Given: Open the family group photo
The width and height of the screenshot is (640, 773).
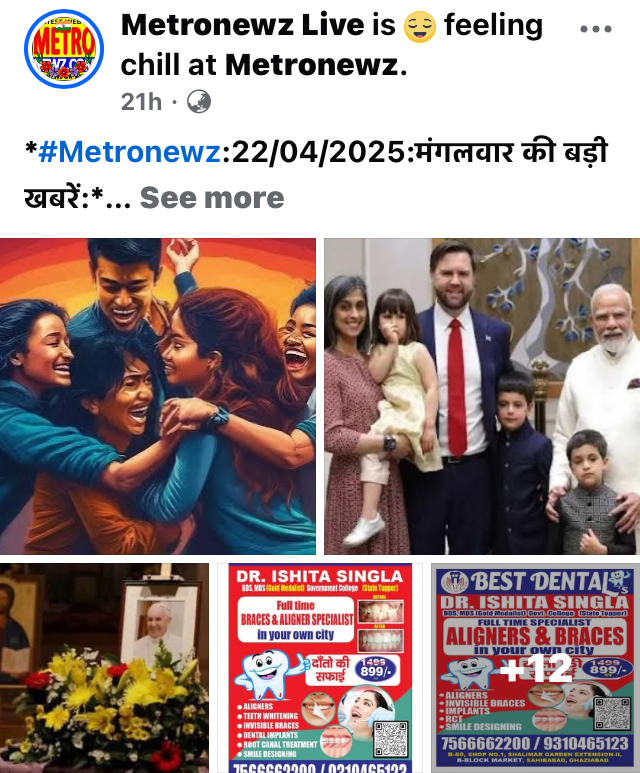Looking at the screenshot, I should 482,396.
